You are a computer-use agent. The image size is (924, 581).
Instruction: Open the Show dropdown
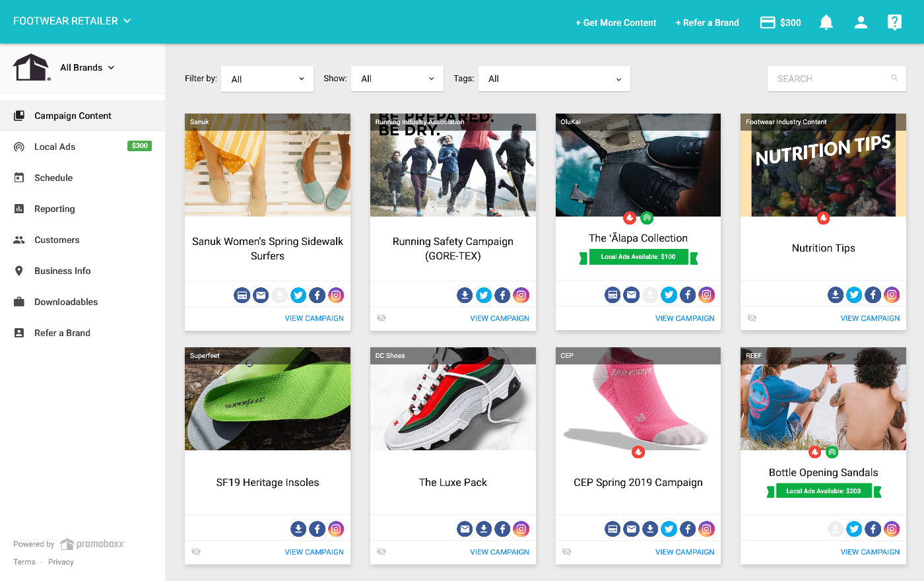[397, 79]
